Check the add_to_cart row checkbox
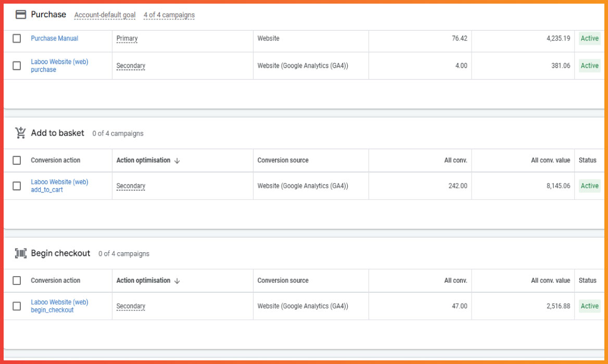 16,186
